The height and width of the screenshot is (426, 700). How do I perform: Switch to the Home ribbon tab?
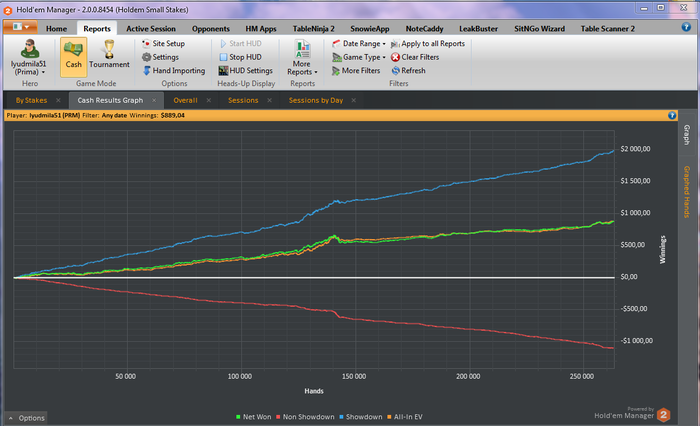click(x=56, y=29)
